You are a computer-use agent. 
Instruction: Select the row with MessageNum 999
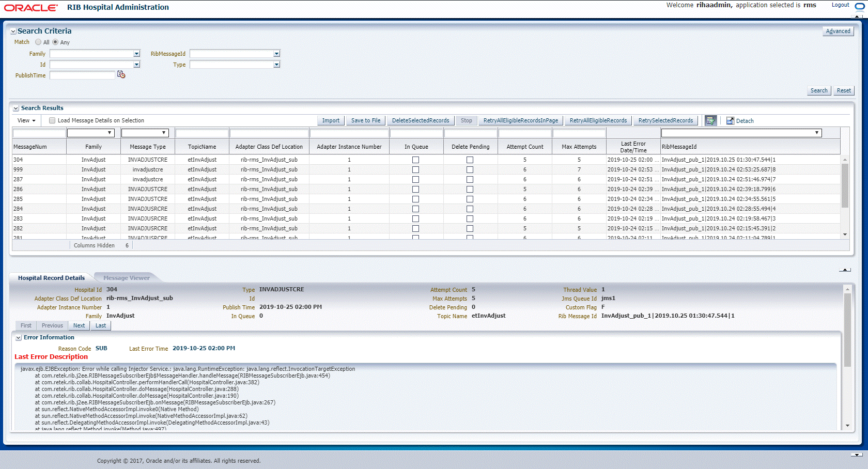pos(426,169)
